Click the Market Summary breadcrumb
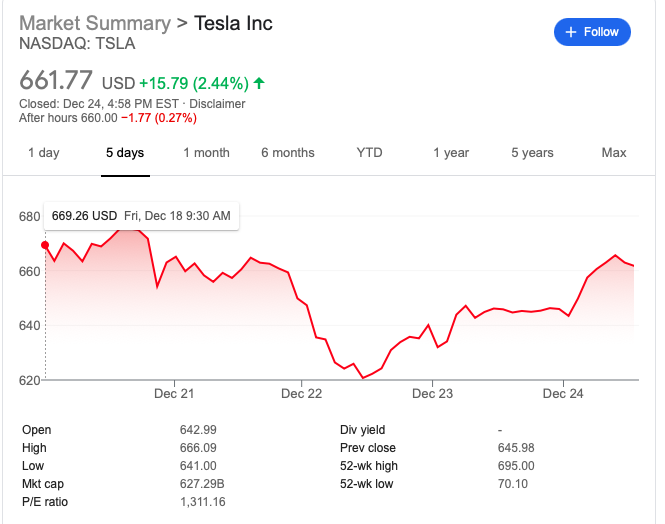 pos(95,23)
